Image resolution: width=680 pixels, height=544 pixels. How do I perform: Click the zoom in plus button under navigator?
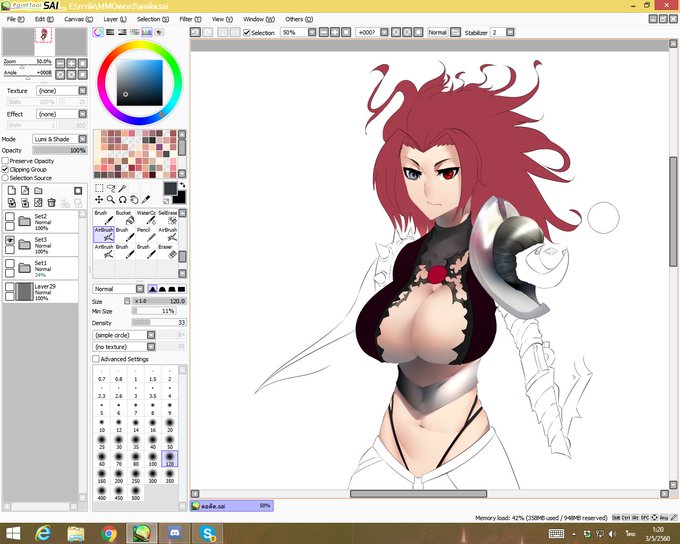tap(71, 63)
